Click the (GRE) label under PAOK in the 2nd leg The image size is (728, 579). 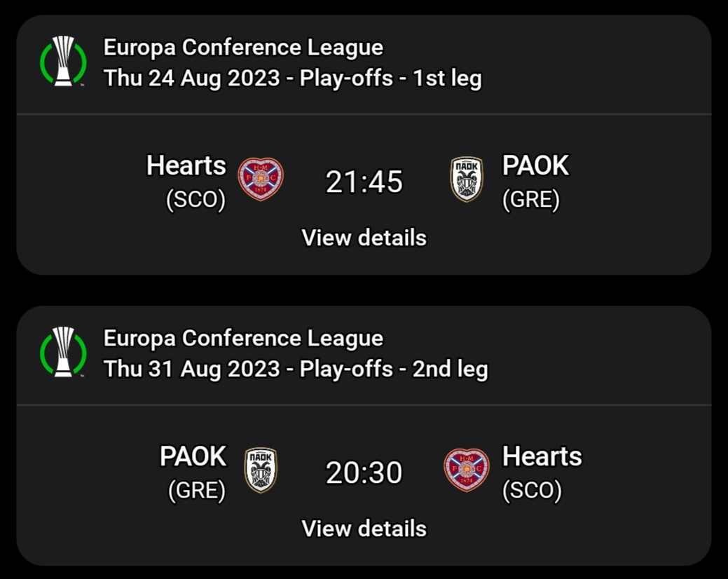click(197, 491)
